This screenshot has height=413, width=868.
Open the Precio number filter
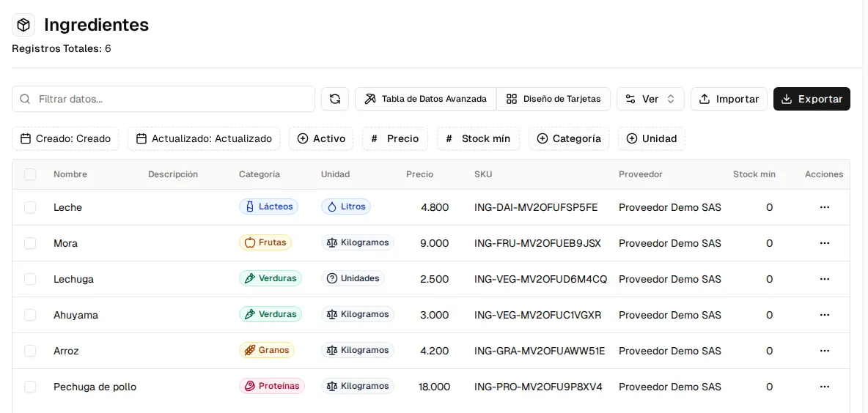pos(395,139)
